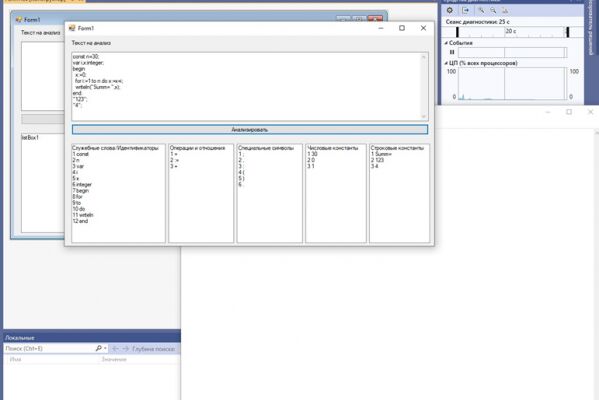Click the "123"; line in text box
Viewport: 599px width, 400px height.
[80, 99]
